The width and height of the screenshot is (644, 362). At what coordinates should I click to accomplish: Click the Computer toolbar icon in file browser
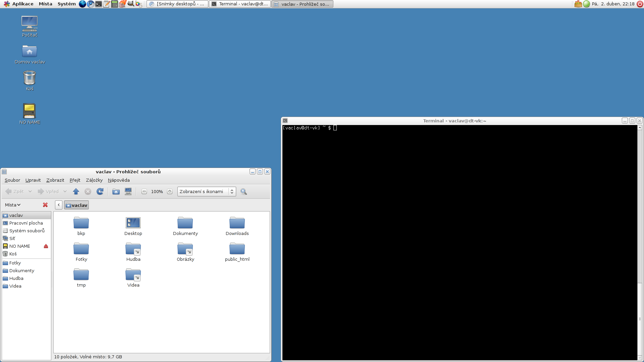(x=128, y=191)
